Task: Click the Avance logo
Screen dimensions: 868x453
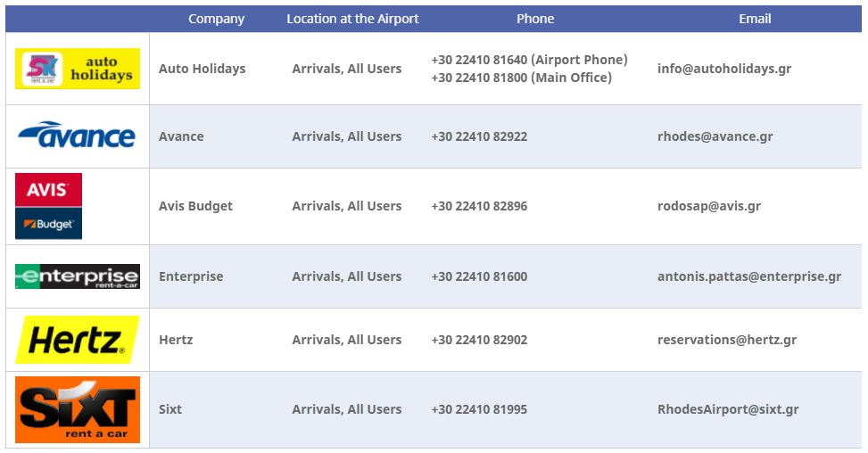Action: tap(77, 136)
